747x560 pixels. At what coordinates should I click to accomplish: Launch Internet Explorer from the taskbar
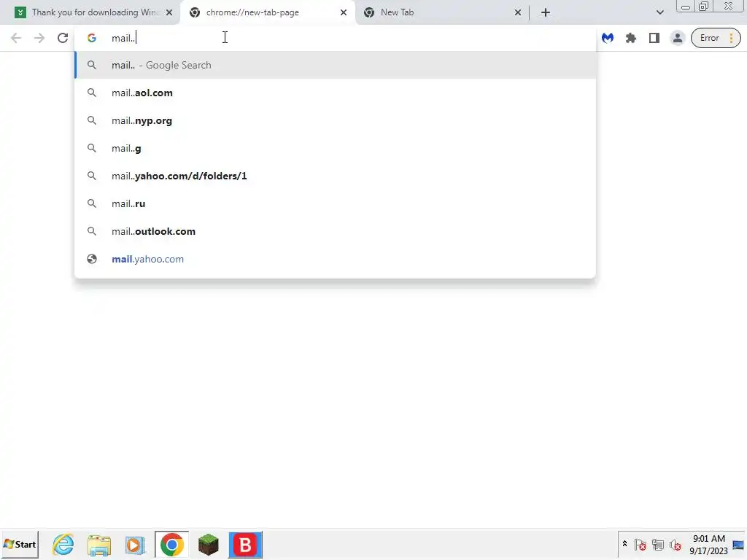pyautogui.click(x=63, y=544)
